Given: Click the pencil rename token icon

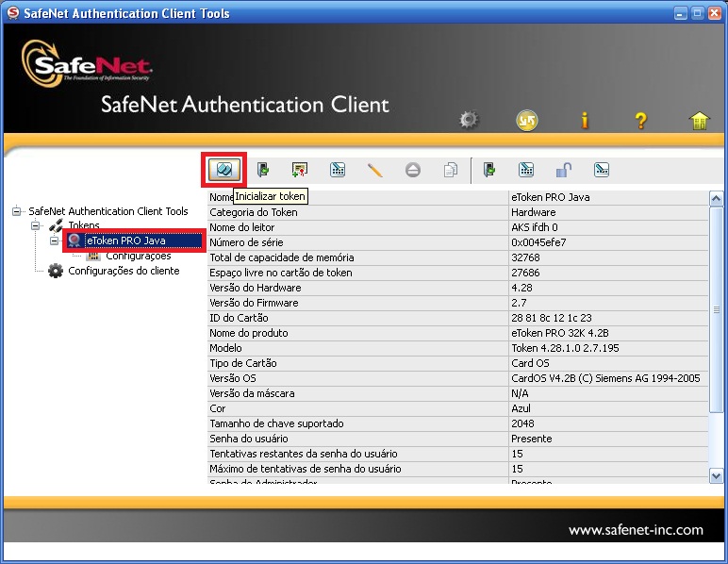Looking at the screenshot, I should click(x=374, y=170).
